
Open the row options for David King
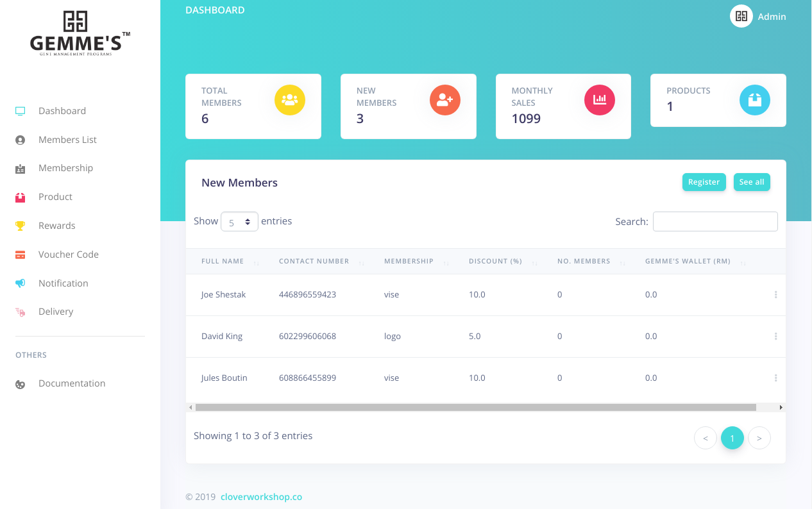(775, 337)
